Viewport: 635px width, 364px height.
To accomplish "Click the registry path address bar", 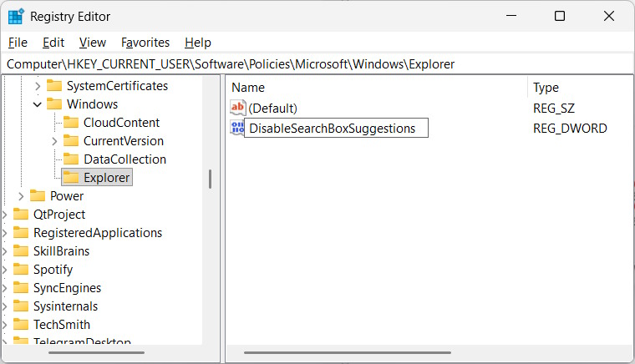I will [x=317, y=64].
